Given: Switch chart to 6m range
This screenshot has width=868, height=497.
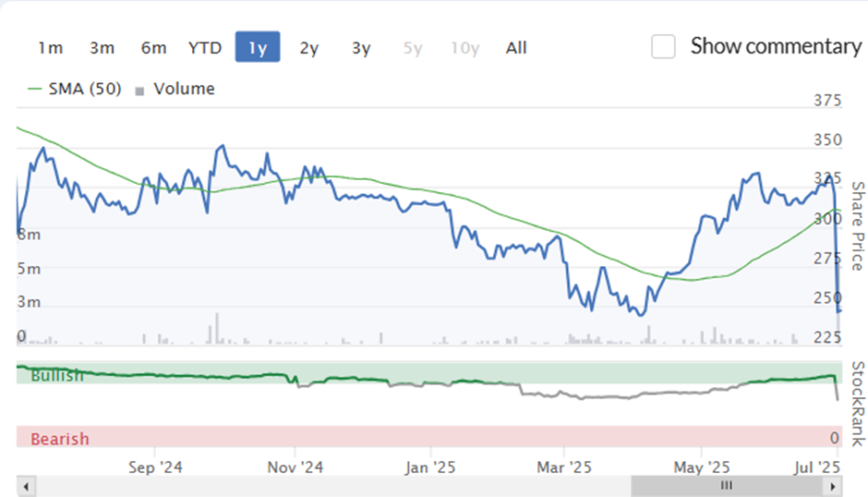Looking at the screenshot, I should (153, 48).
